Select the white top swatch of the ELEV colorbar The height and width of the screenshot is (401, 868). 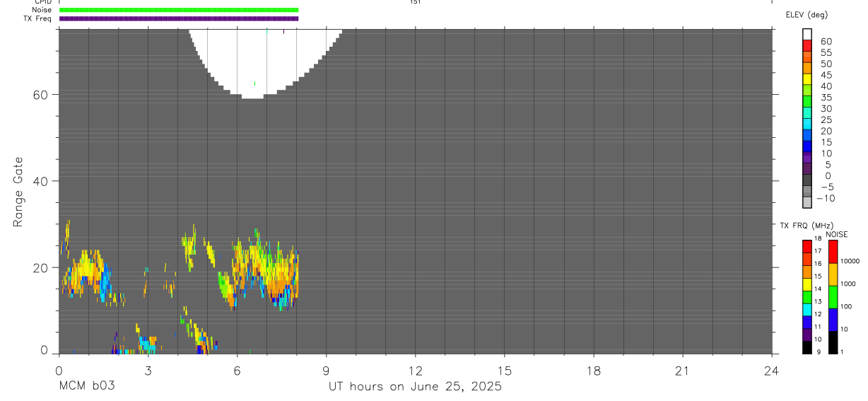coord(807,35)
